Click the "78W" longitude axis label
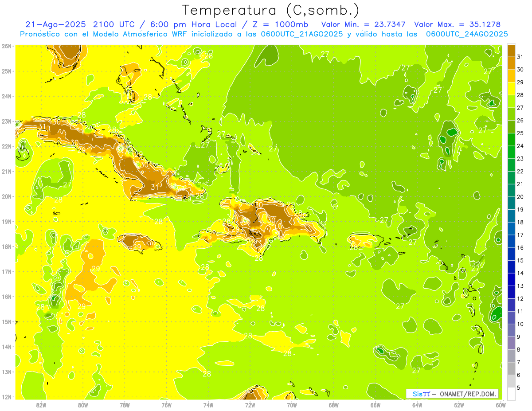Viewport: 532px width, 411px height. coord(125,405)
